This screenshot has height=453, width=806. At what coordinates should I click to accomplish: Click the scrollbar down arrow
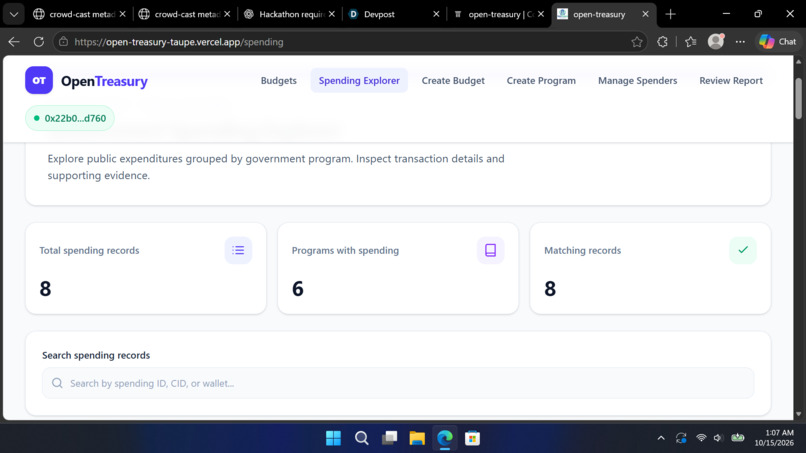[798, 414]
